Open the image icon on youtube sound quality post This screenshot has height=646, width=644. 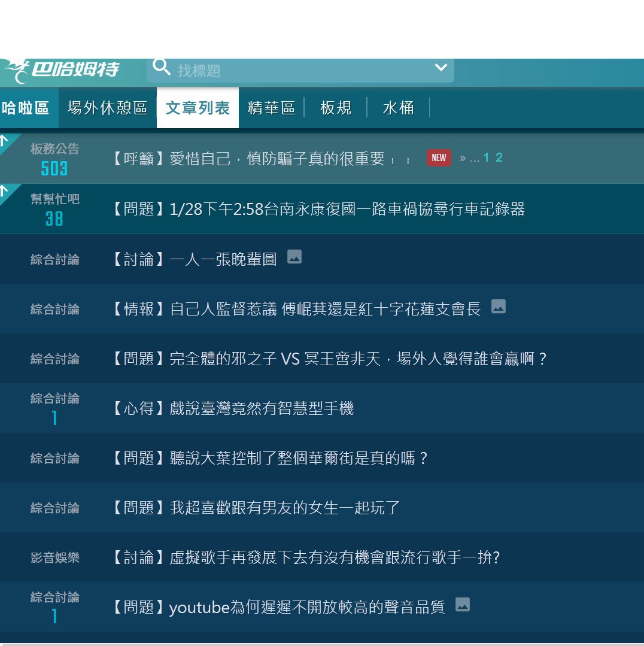pos(463,604)
